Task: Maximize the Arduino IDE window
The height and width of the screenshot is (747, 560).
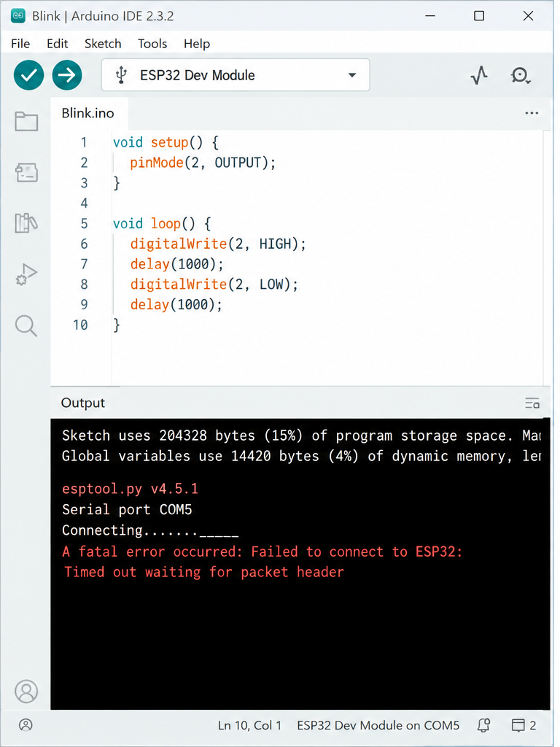Action: point(479,16)
